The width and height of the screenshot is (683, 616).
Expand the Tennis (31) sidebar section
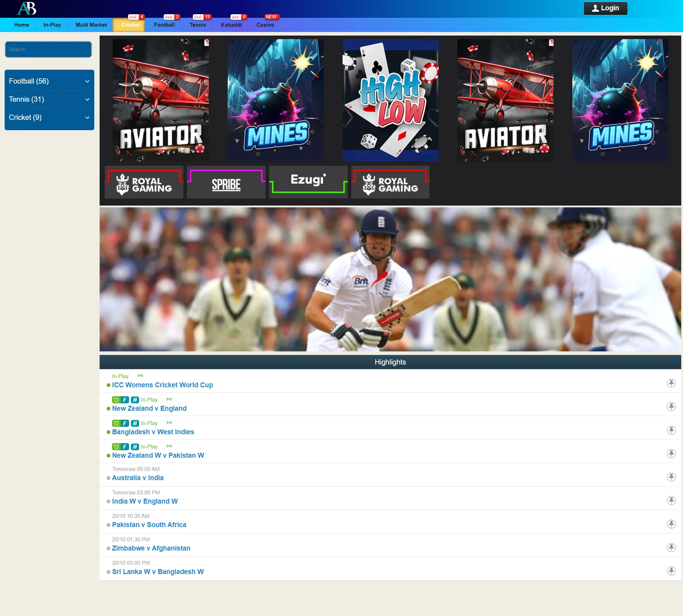pos(49,99)
